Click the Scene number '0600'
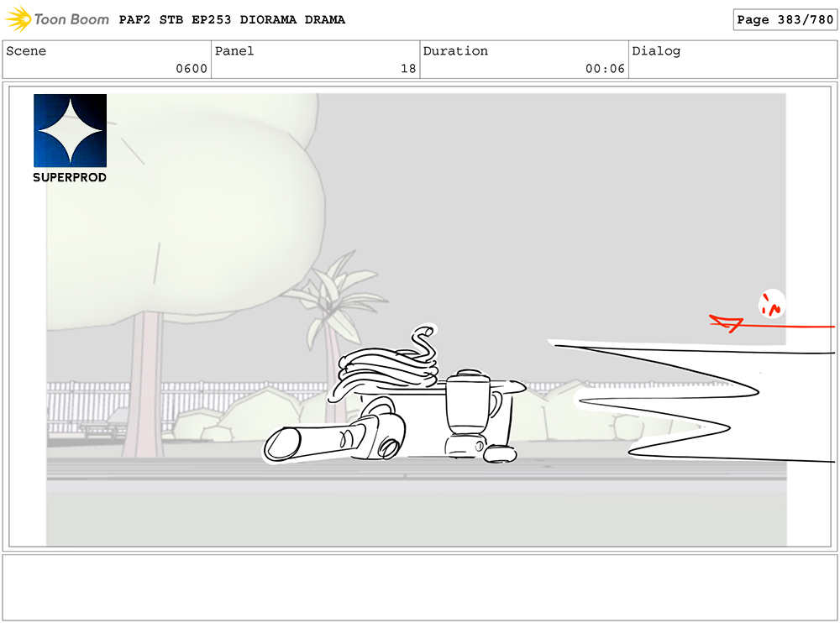The width and height of the screenshot is (840, 623). (x=192, y=69)
